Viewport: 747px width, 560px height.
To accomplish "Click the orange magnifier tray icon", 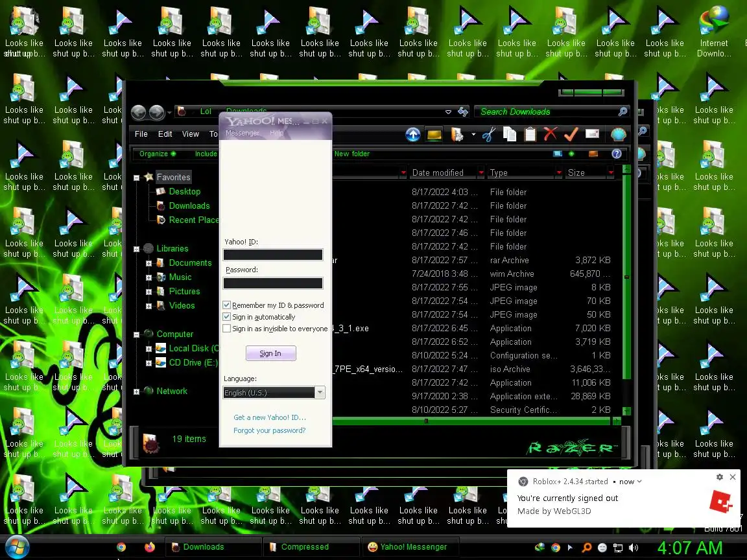I will (x=587, y=548).
